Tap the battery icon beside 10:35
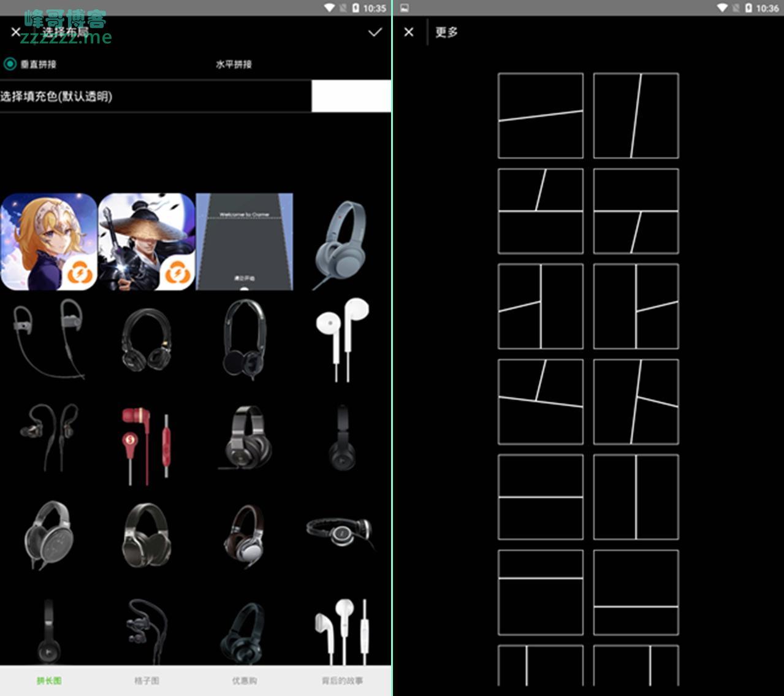Viewport: 784px width, 696px height. point(356,7)
